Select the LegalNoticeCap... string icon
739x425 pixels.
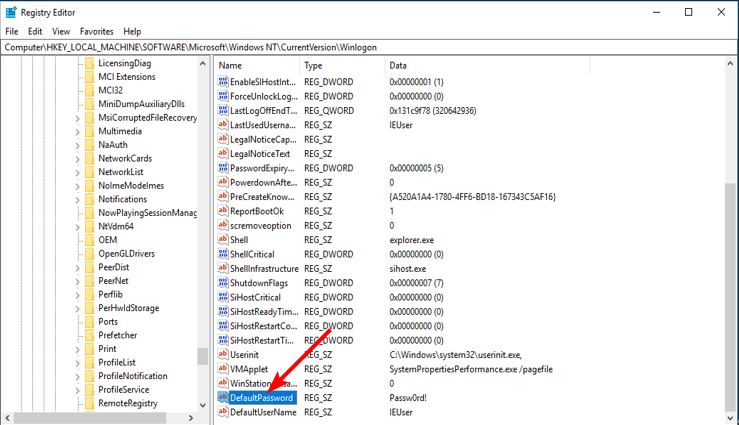pos(223,139)
